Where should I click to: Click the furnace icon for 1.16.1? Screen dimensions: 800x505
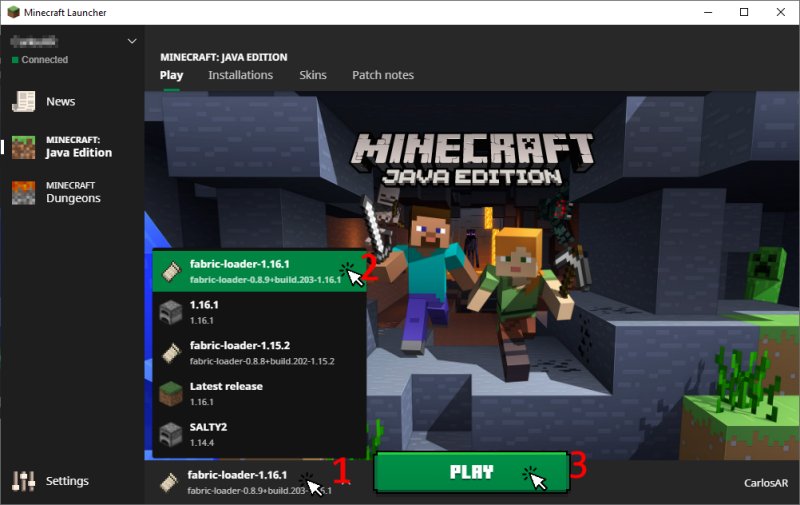pyautogui.click(x=170, y=311)
